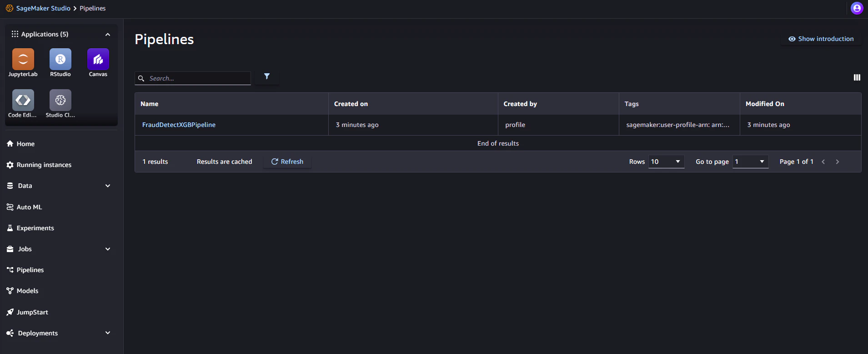Click the 'End of results' text

click(x=498, y=143)
